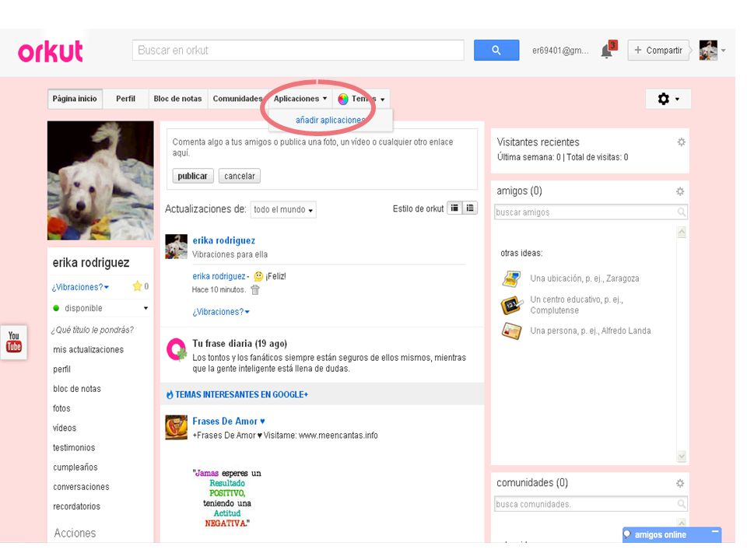Screen dimensions: 747x560
Task: Click the Frases De Amor avatar
Action: click(176, 427)
